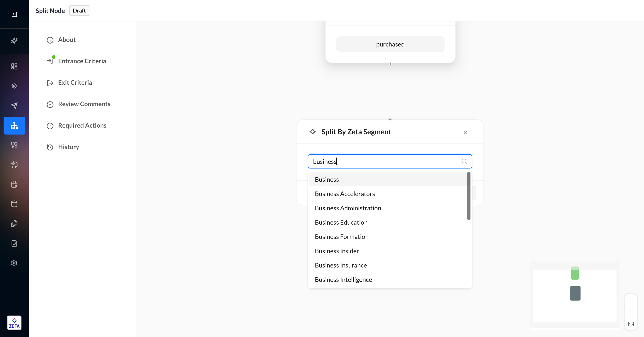Image resolution: width=644 pixels, height=337 pixels.
Task: Click the dropdown list scrollbar thumb
Action: [x=468, y=196]
